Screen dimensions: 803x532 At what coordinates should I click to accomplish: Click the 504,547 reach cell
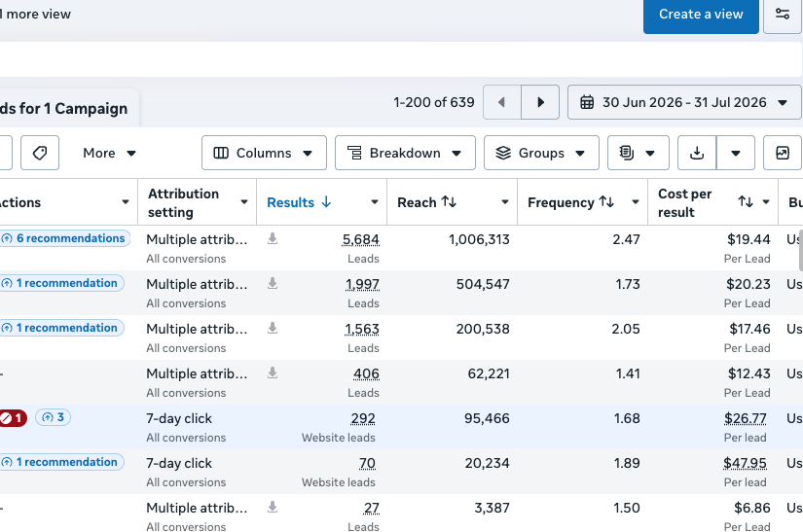(x=483, y=284)
